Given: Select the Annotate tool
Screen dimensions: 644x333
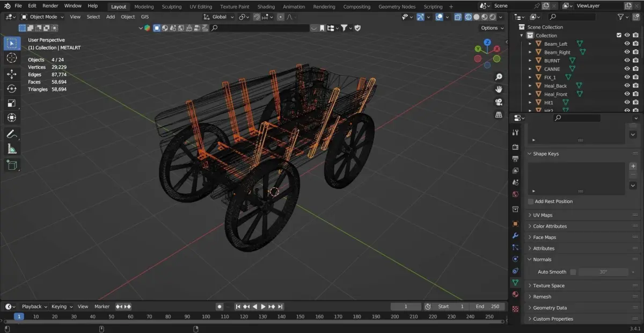Looking at the screenshot, I should pyautogui.click(x=12, y=134).
